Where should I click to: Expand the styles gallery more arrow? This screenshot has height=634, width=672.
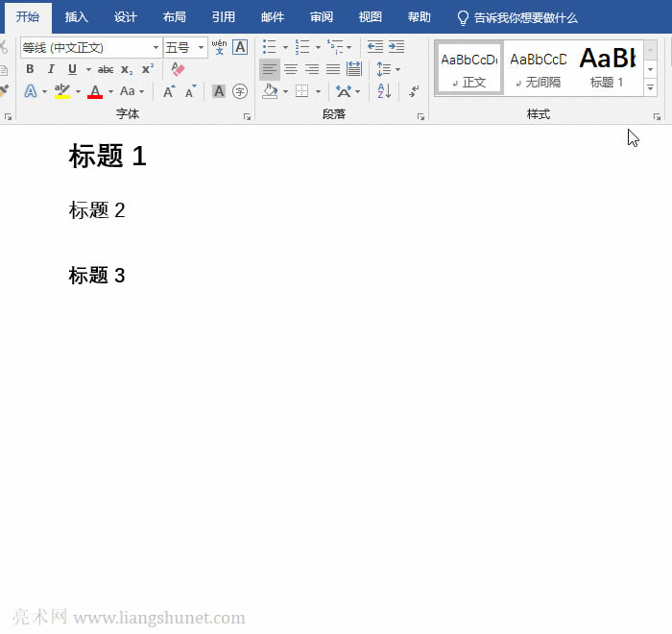[651, 87]
